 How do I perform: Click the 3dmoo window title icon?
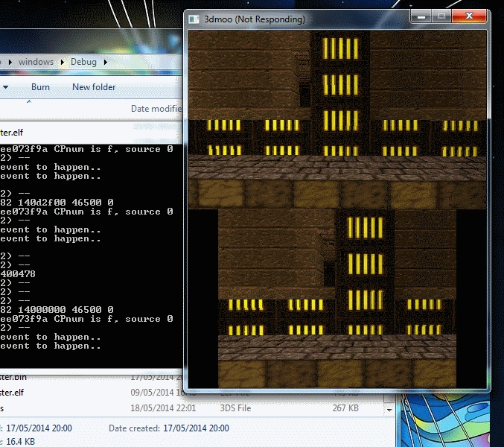[194, 19]
